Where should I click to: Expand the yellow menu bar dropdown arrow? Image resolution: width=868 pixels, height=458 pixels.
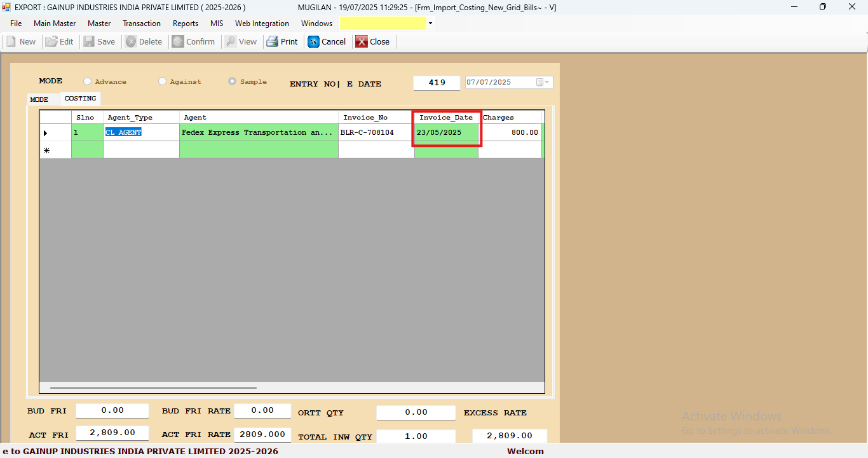(430, 24)
